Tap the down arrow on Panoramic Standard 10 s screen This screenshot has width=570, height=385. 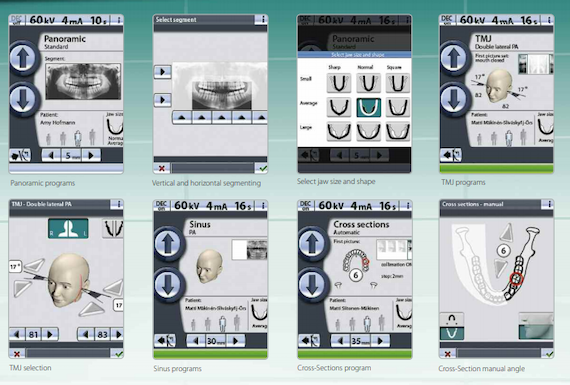(23, 99)
